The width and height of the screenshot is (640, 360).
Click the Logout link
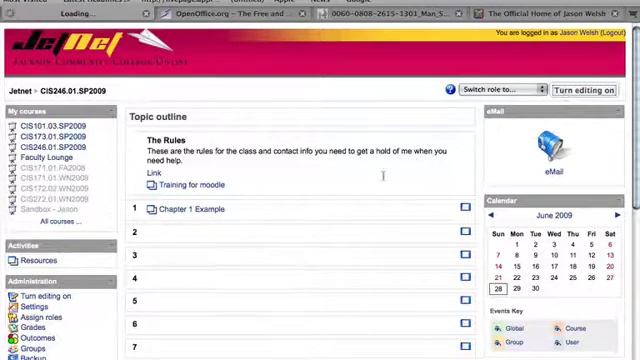point(613,33)
